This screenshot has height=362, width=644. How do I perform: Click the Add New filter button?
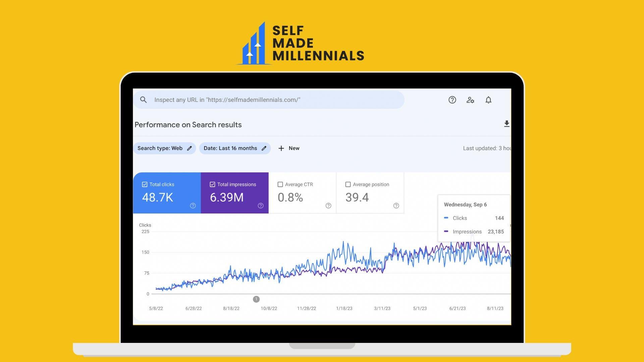coord(288,148)
